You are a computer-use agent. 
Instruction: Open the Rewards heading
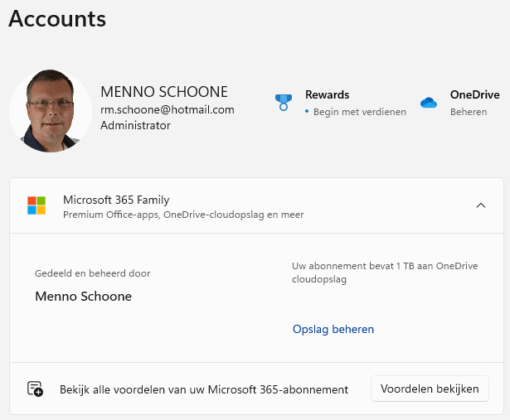(327, 94)
